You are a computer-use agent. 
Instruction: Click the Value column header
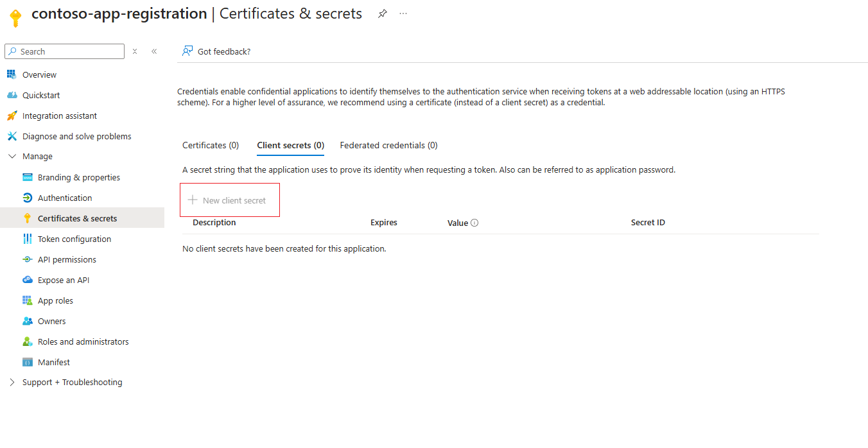[x=458, y=223]
